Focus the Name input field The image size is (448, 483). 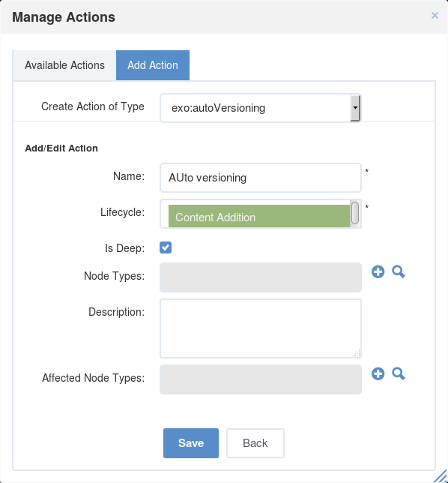(x=260, y=178)
